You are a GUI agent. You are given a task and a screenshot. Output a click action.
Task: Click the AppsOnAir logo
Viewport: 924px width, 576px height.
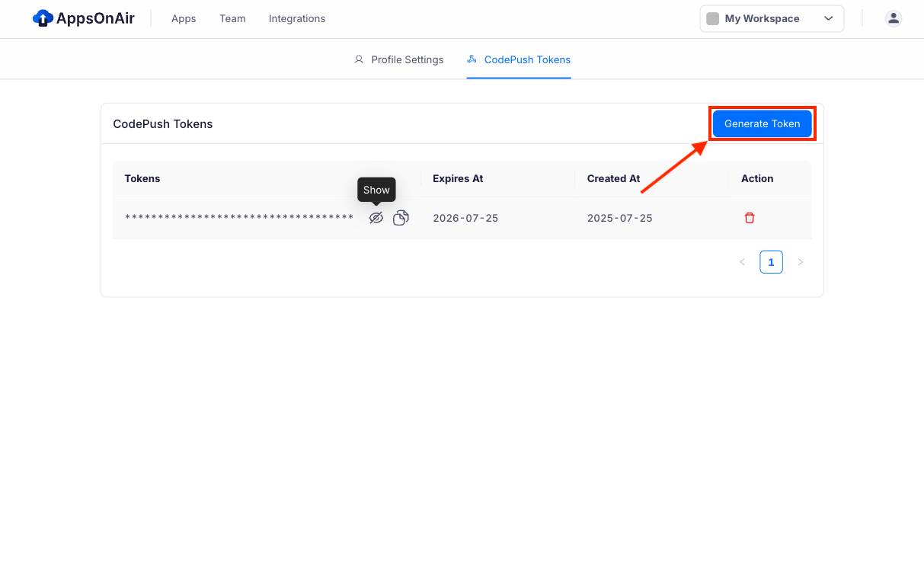tap(84, 18)
